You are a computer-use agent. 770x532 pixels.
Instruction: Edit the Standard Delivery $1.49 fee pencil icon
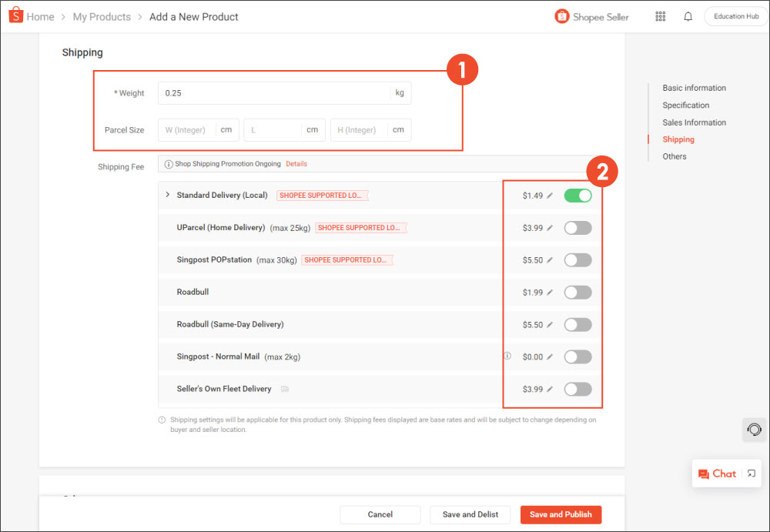coord(549,196)
